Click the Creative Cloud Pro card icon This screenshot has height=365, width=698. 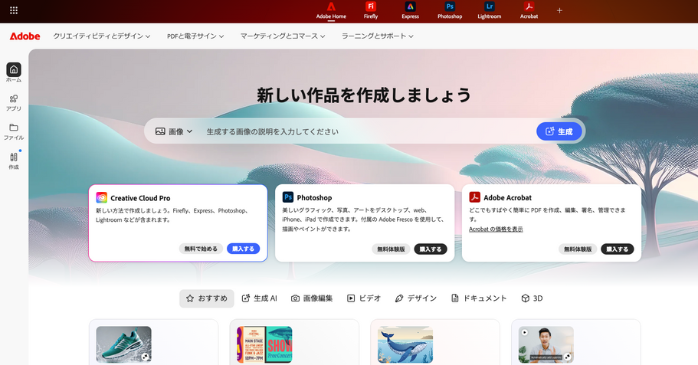pyautogui.click(x=101, y=198)
